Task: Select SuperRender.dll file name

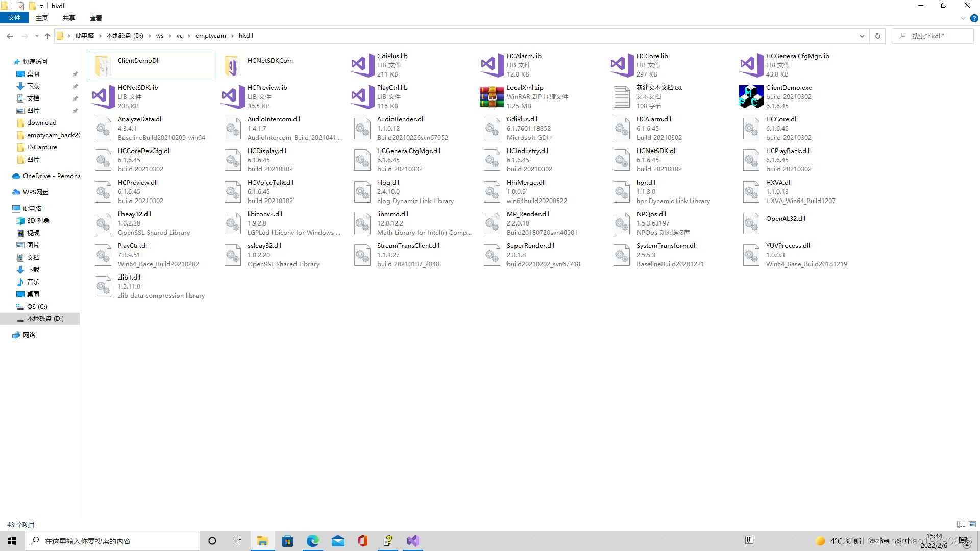Action: [530, 245]
